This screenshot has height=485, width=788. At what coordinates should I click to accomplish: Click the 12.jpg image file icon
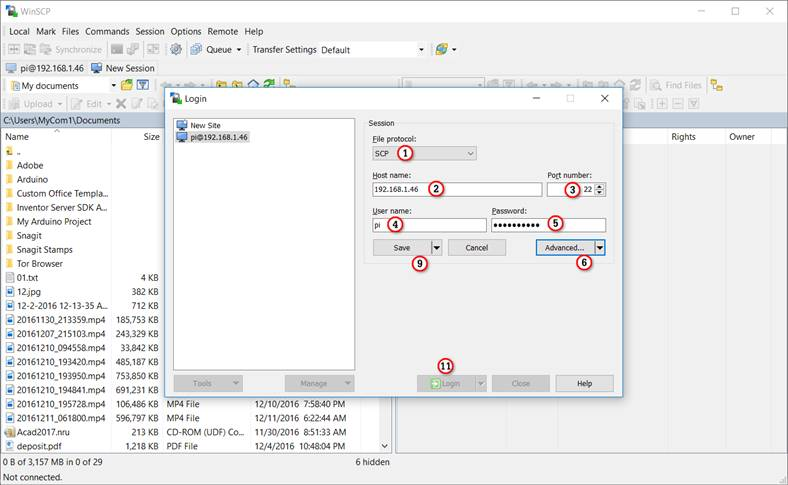click(10, 292)
